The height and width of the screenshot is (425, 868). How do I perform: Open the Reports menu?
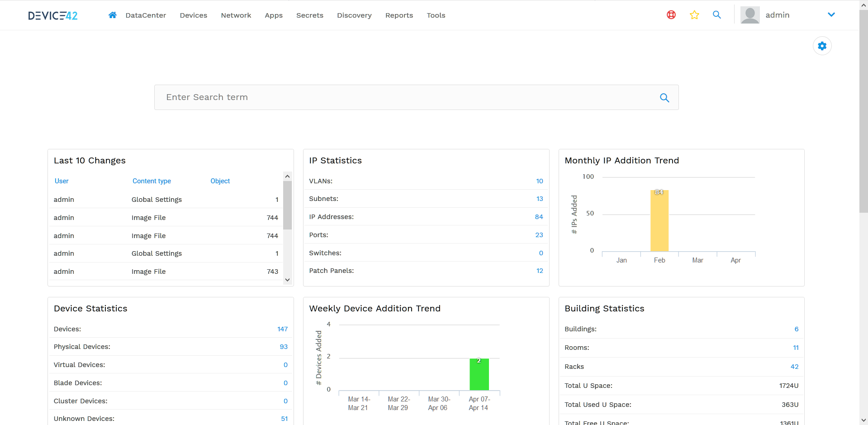399,15
